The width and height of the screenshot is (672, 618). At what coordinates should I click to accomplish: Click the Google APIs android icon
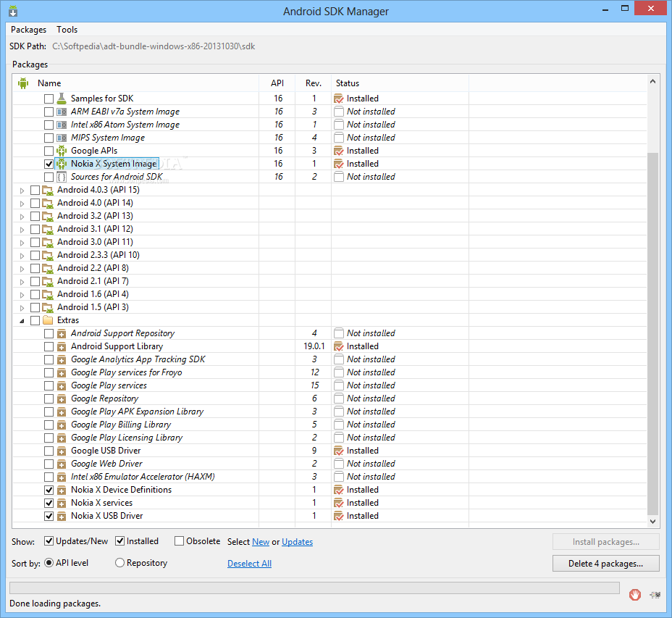(62, 151)
